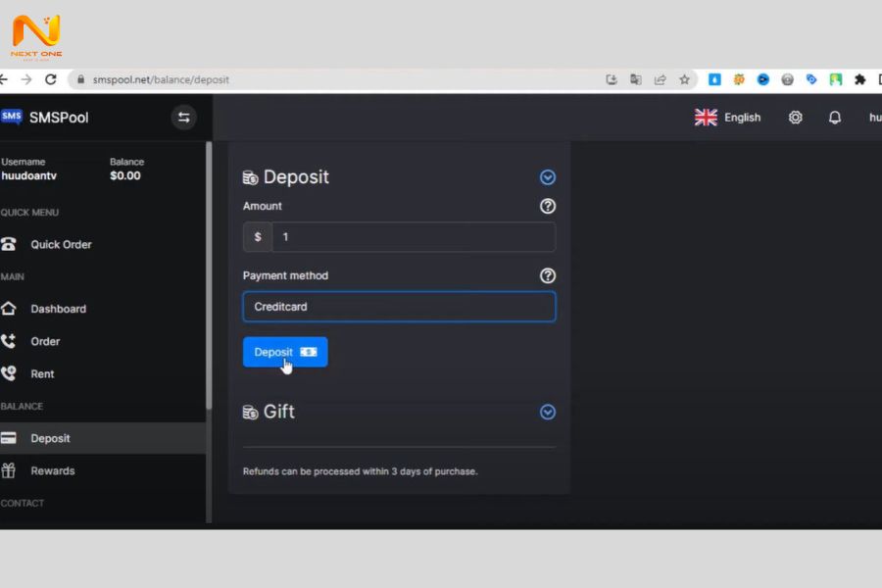882x588 pixels.
Task: Open the notifications bell icon
Action: (835, 118)
